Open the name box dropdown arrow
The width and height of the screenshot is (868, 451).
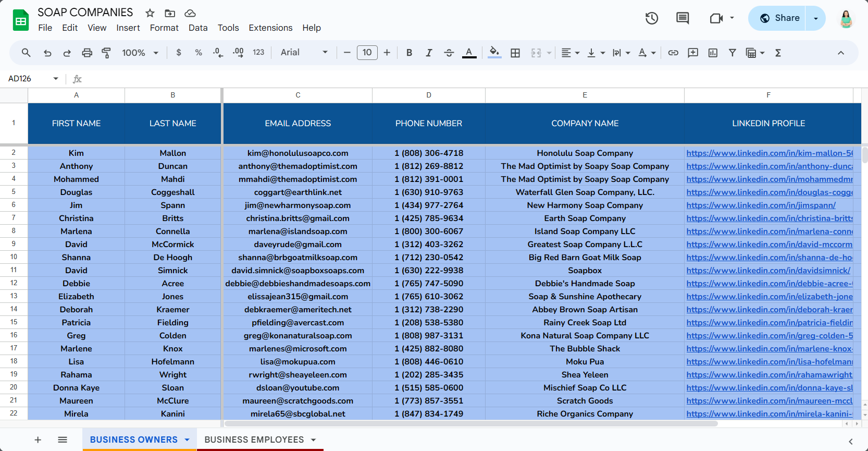[x=56, y=79]
